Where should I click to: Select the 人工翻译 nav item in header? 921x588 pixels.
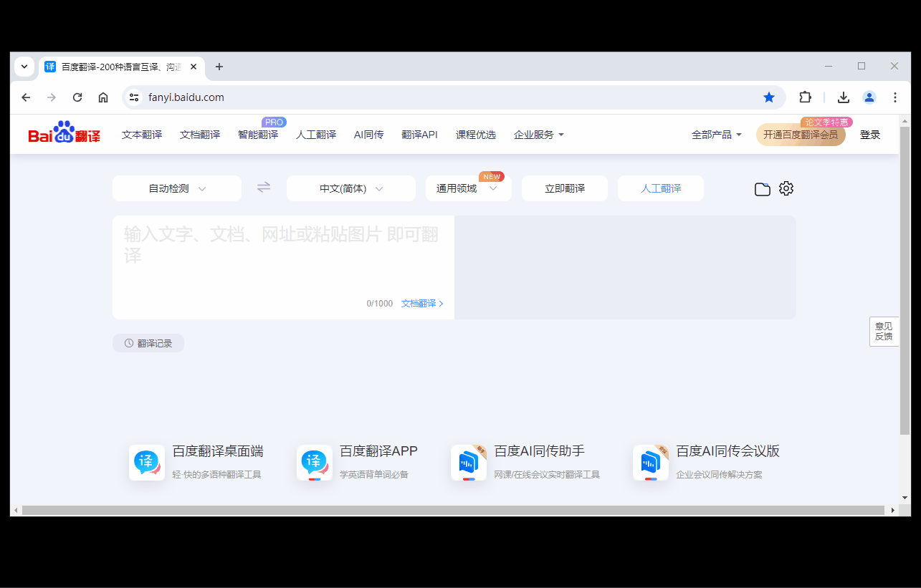click(x=316, y=135)
